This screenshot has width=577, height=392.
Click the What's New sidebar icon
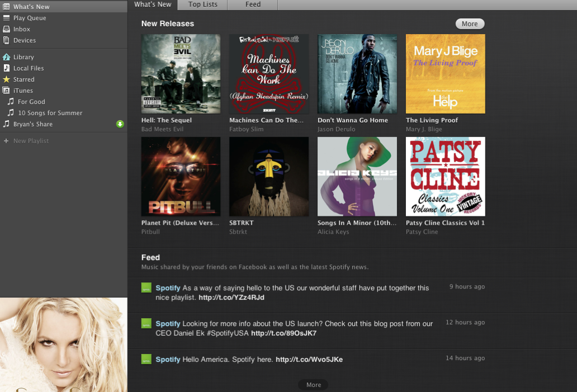[6, 6]
